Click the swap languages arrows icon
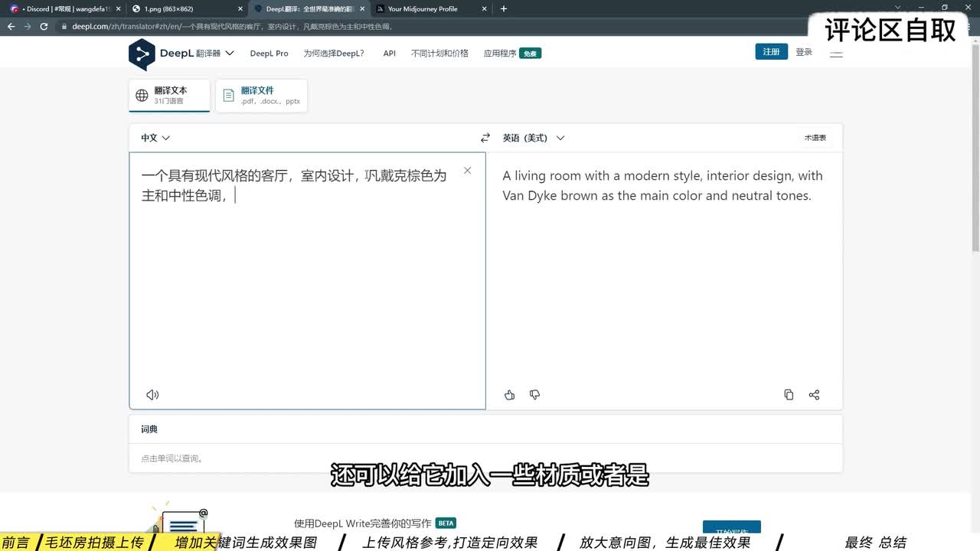The height and width of the screenshot is (551, 980). click(485, 138)
